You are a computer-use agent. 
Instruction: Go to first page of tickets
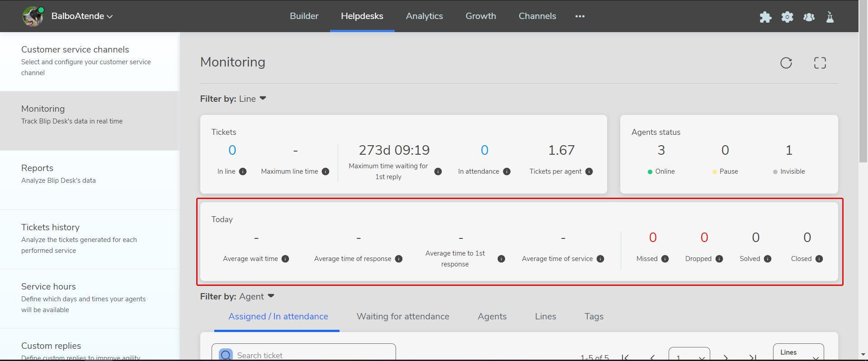pos(625,357)
